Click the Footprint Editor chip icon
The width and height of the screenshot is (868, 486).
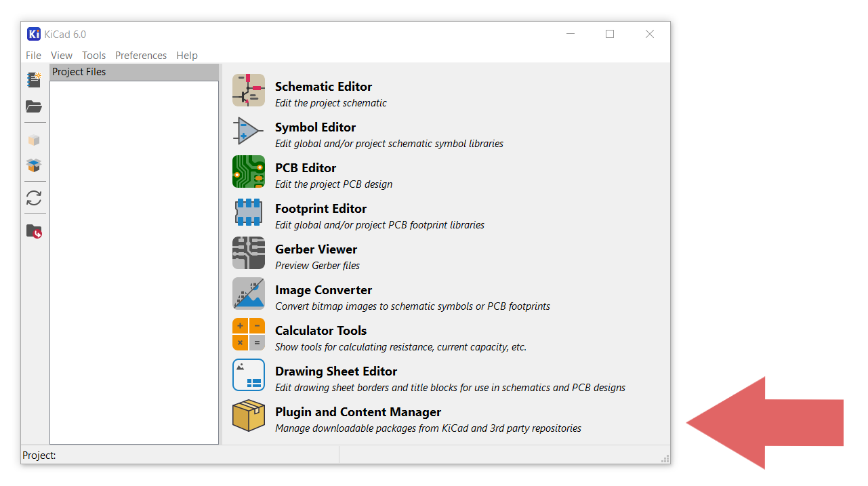249,212
